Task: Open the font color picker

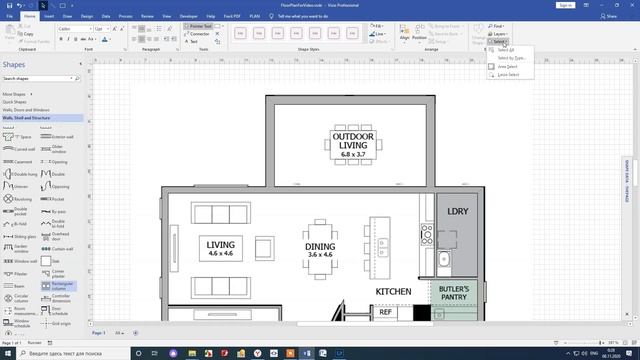Action: pyautogui.click(x=105, y=39)
